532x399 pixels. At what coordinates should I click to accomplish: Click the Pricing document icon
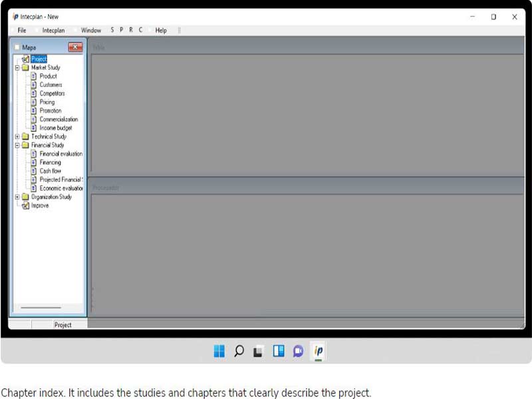click(34, 102)
